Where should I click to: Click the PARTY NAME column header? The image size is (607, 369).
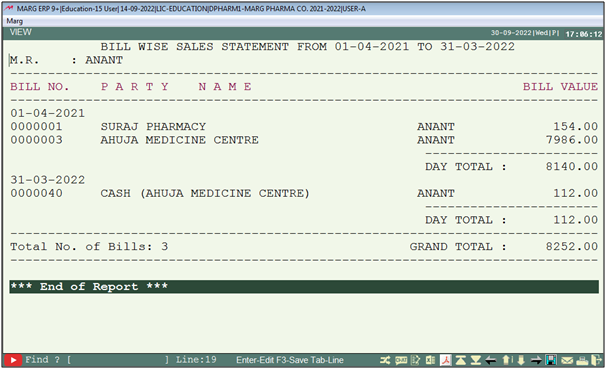[x=176, y=87]
